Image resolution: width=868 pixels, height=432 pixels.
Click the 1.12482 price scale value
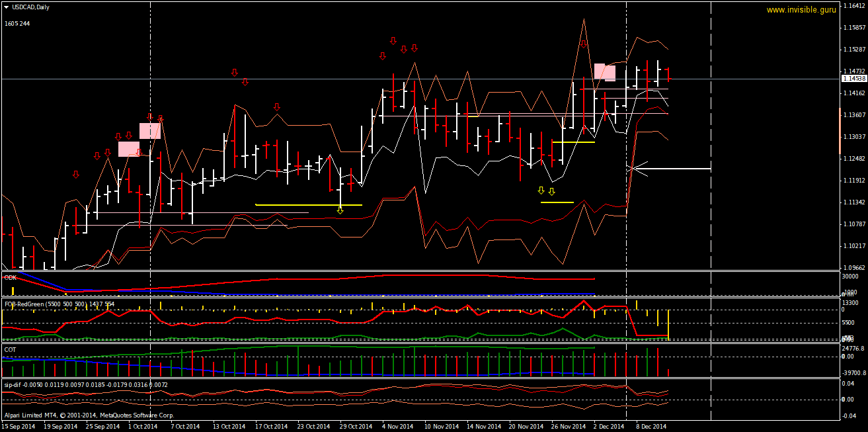tap(855, 159)
